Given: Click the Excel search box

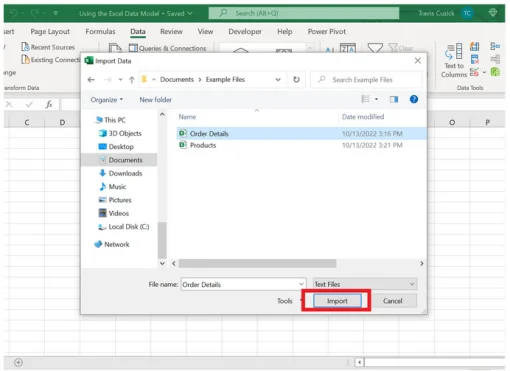Looking at the screenshot, I should coord(304,13).
